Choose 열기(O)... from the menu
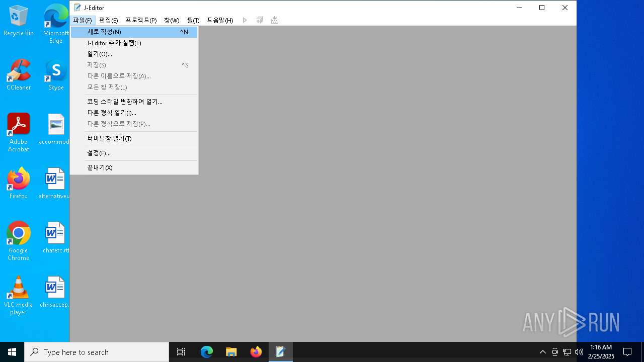The height and width of the screenshot is (362, 644). coord(134,54)
